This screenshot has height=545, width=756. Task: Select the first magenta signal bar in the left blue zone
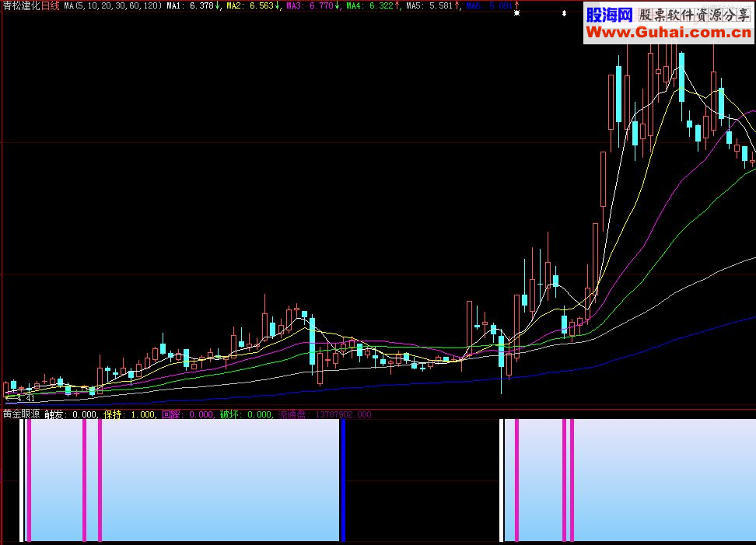coord(29,480)
